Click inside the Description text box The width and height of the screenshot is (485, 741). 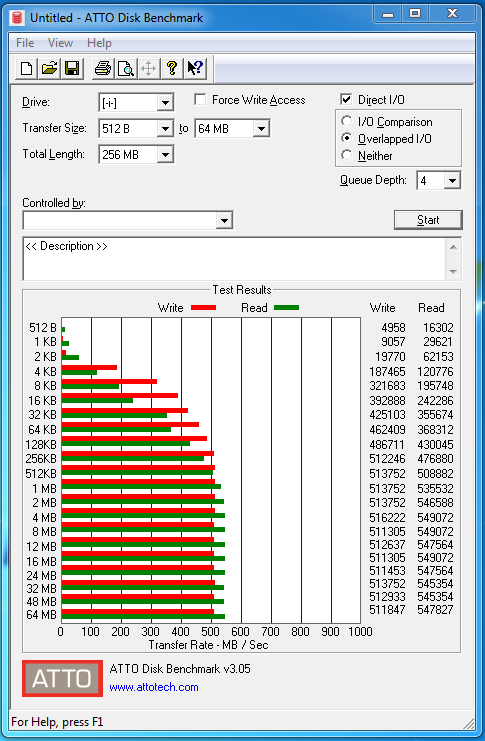tap(234, 259)
